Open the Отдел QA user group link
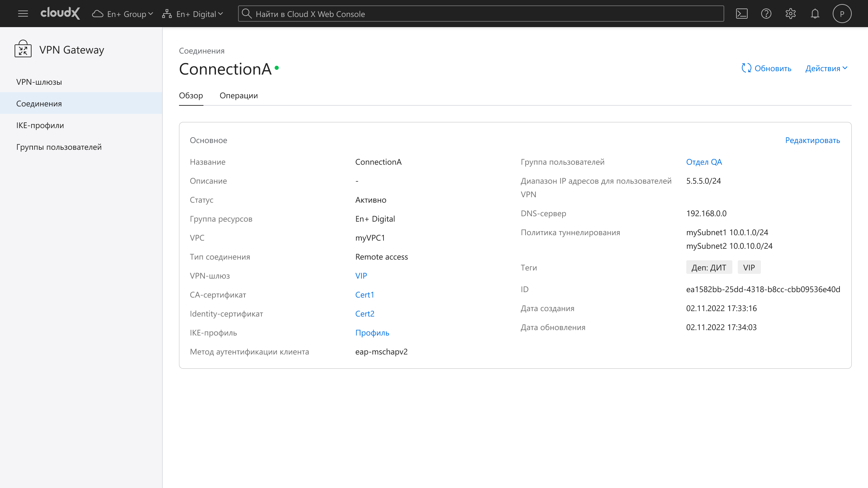 (x=704, y=162)
